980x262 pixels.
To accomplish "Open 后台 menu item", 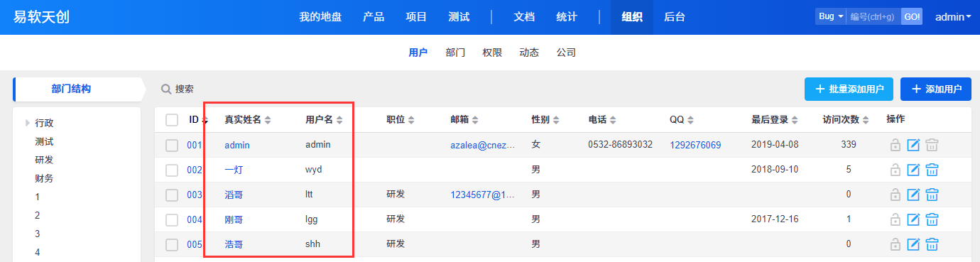I will [x=675, y=17].
